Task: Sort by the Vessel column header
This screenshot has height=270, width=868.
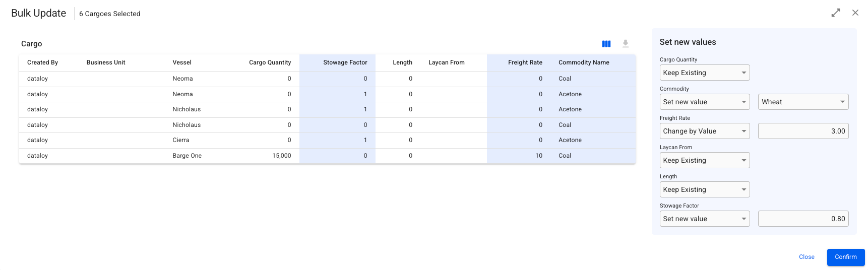Action: 182,62
